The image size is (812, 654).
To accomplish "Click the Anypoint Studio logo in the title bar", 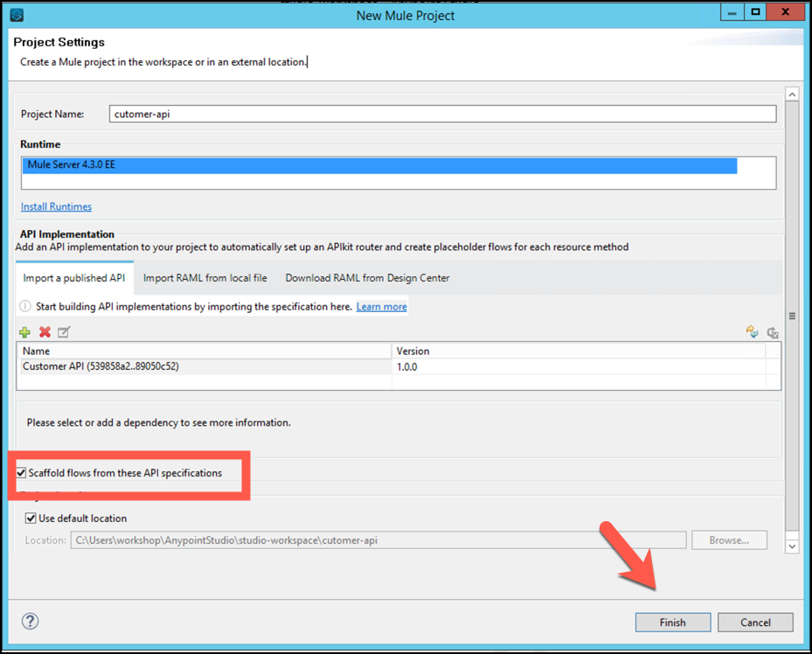I will 17,15.
